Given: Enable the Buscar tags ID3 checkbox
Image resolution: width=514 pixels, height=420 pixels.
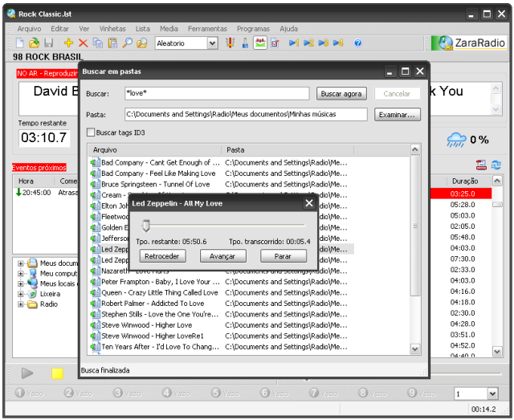Looking at the screenshot, I should tap(91, 133).
